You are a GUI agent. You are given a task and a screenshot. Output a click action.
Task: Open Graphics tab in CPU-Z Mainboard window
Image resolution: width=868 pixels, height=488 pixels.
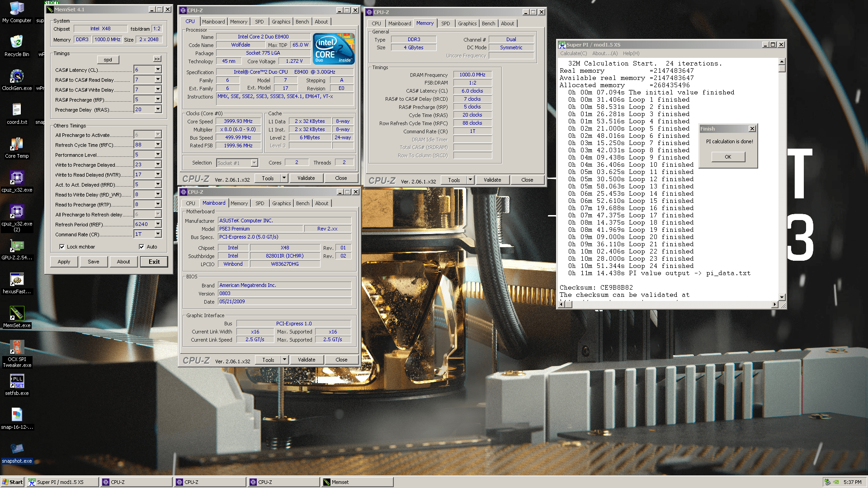(282, 203)
